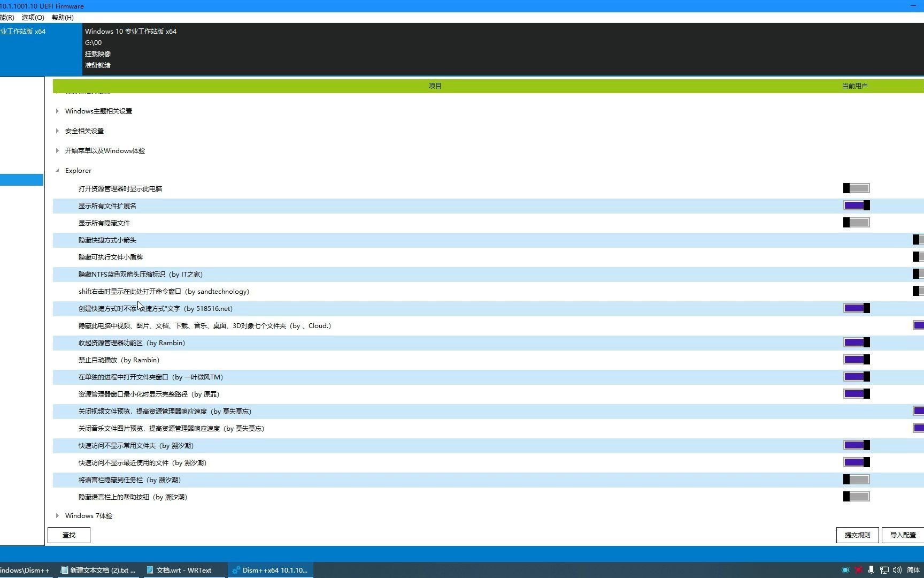The height and width of the screenshot is (578, 924).
Task: Expand 安全相关设置 group arrow
Action: click(x=57, y=131)
